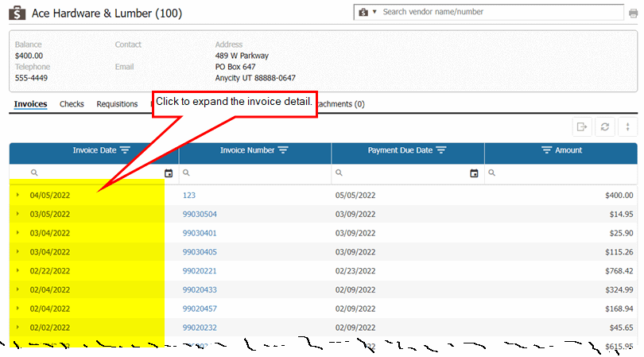Click Invoice Number filter search field
Screen dimensions: 644x357
click(255, 173)
